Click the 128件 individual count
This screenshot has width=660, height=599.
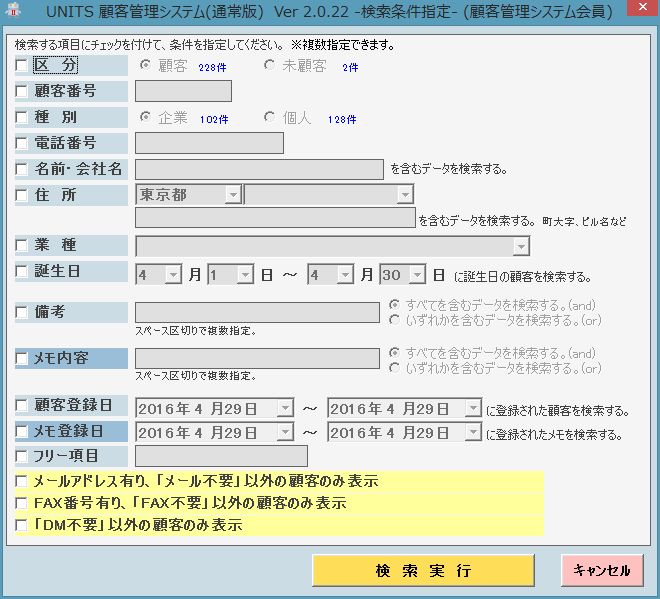[342, 120]
